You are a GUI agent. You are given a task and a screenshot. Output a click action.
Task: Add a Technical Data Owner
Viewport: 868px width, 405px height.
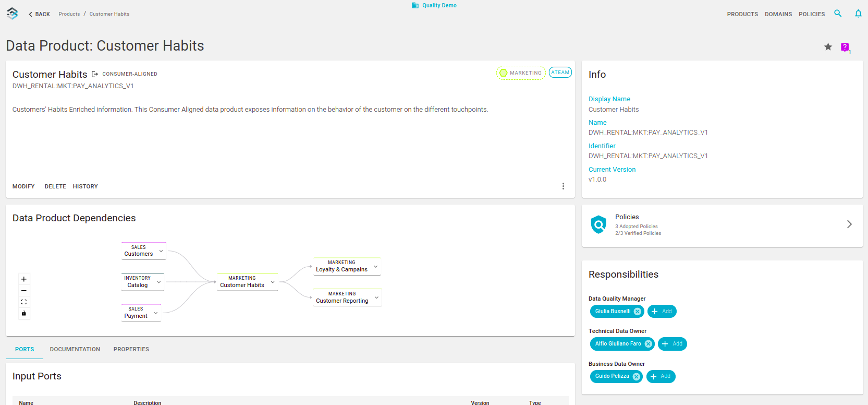click(x=673, y=344)
